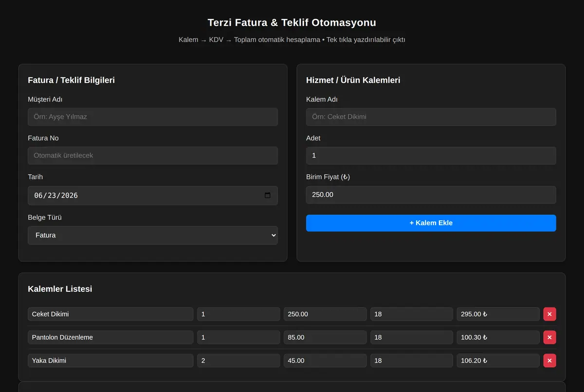Click the Terzi Fatura & Teklif Otomasyonu title

point(292,23)
